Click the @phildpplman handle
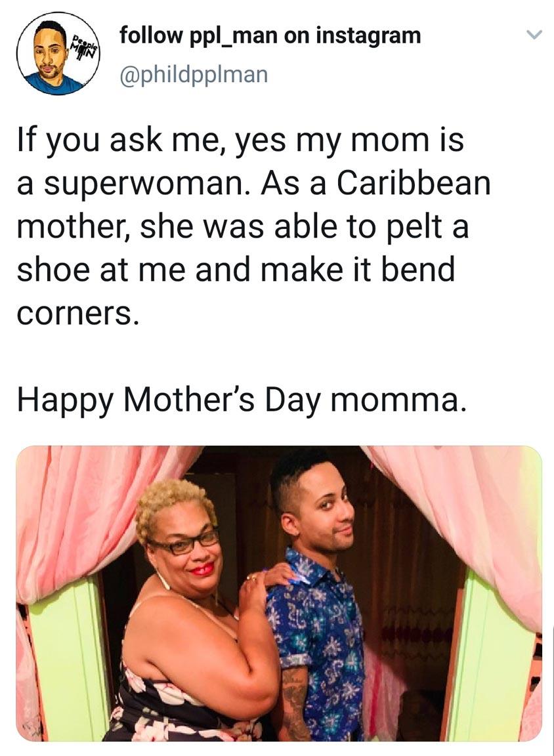Screen dimensions: 554x756 (194, 73)
